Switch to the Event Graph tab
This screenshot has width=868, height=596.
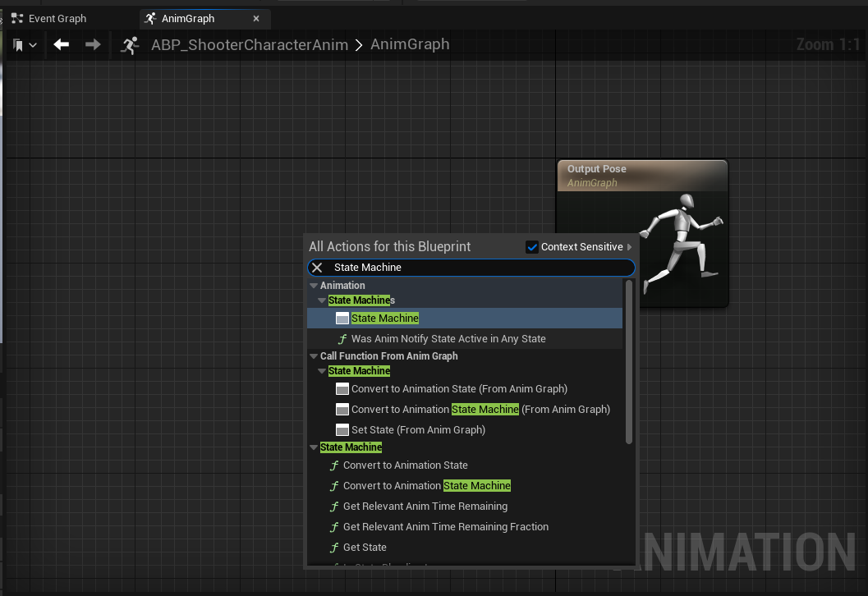48,18
